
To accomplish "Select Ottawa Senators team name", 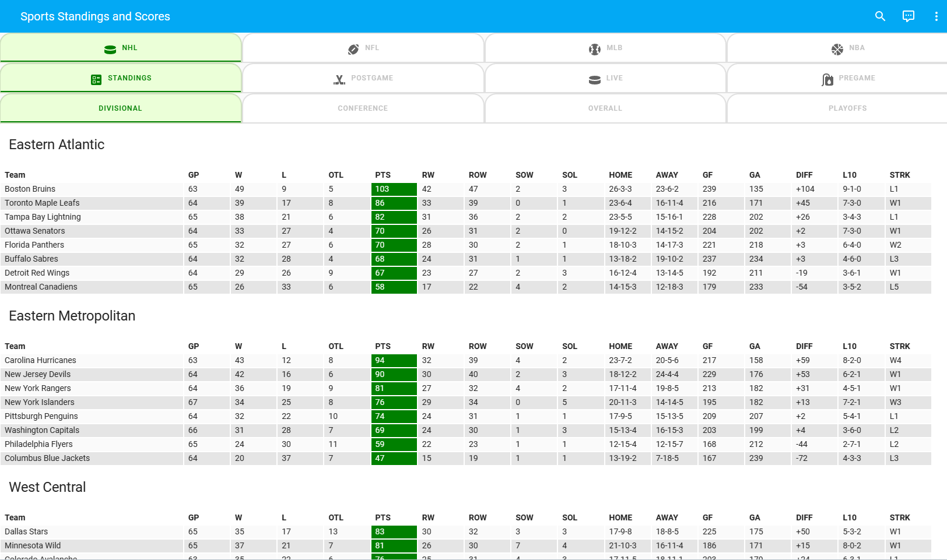I will (x=35, y=231).
